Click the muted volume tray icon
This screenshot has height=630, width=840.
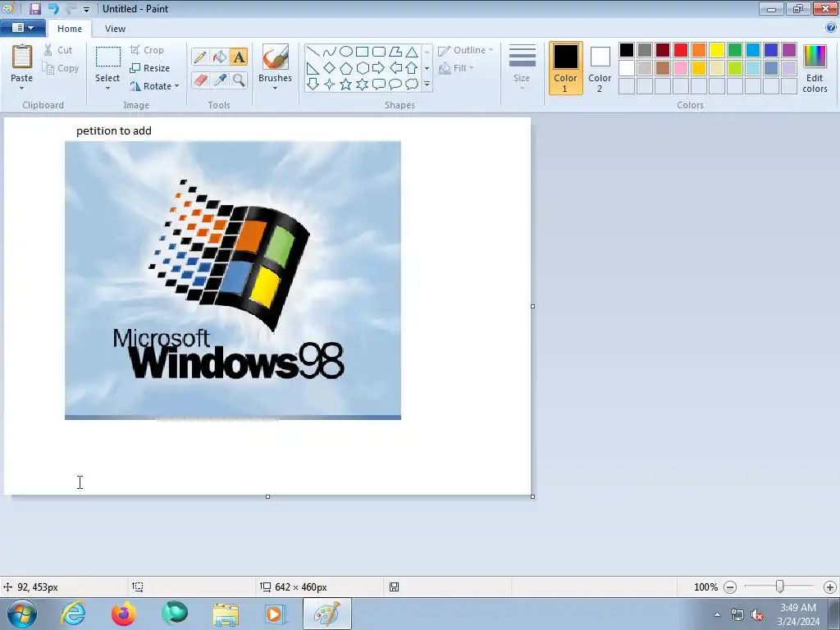click(757, 615)
